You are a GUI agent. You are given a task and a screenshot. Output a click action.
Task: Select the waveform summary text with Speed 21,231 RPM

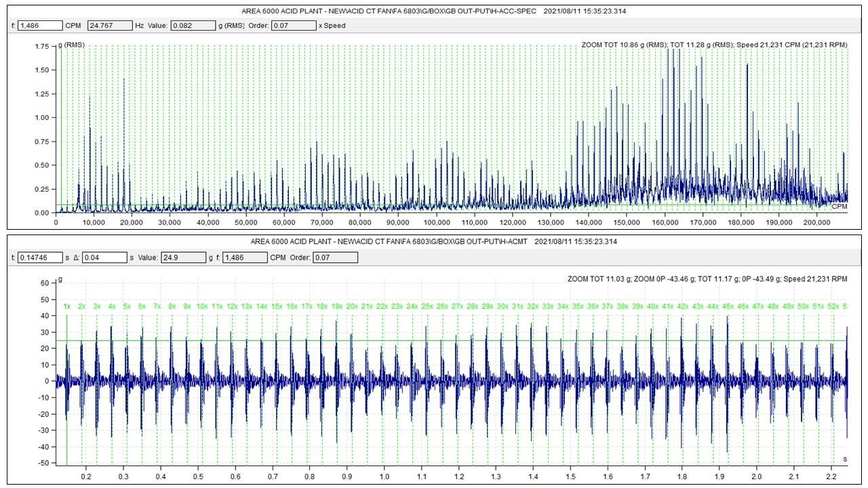tap(707, 279)
